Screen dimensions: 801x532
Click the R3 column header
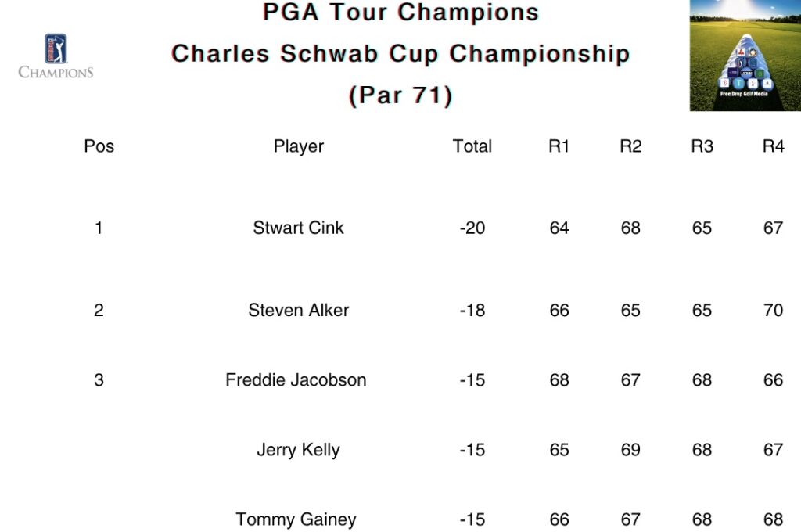click(x=702, y=146)
